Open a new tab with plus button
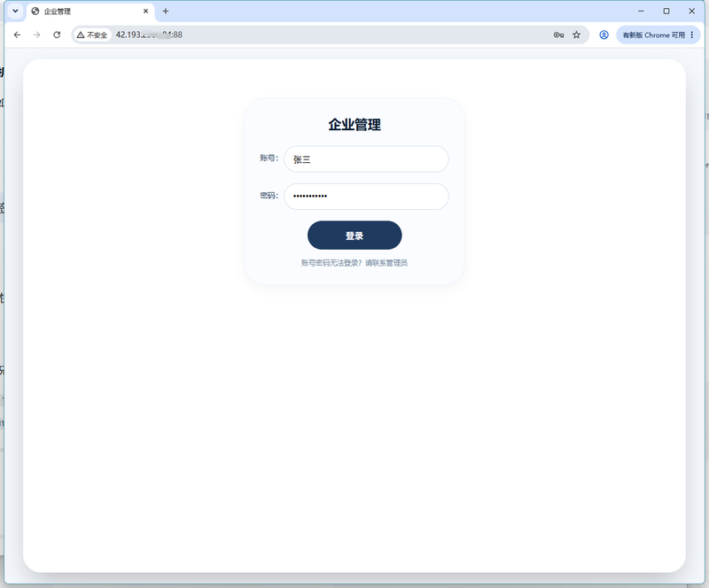709x588 pixels. [166, 12]
